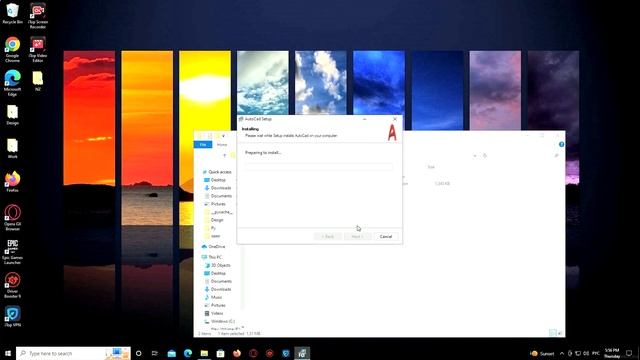This screenshot has width=640, height=360.
Task: Open the NZ folder on the desktop
Action: (38, 80)
